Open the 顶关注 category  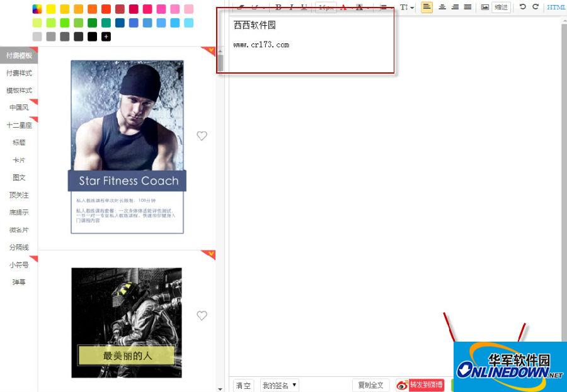19,195
